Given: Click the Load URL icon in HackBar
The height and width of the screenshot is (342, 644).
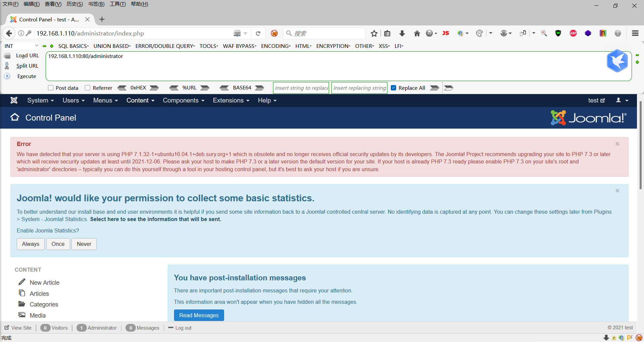Looking at the screenshot, I should click(7, 56).
